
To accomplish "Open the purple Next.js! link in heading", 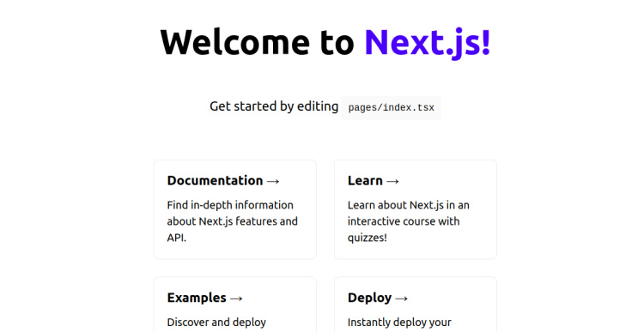I will click(428, 42).
